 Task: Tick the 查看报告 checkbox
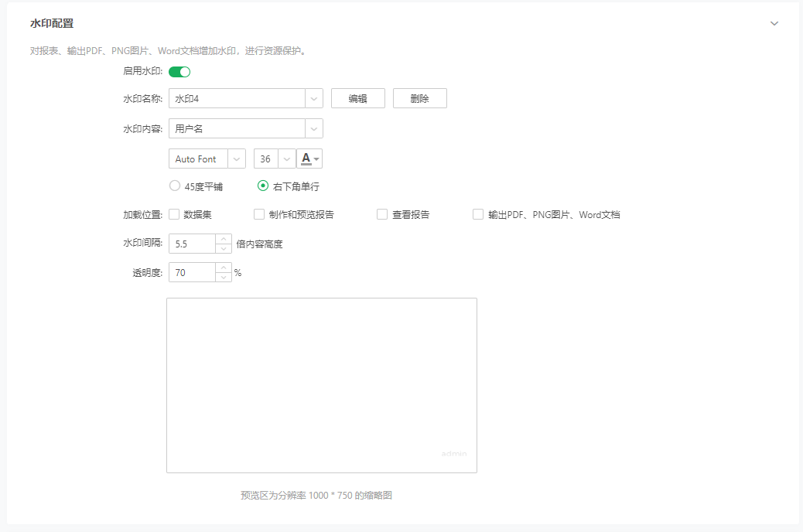pyautogui.click(x=382, y=215)
